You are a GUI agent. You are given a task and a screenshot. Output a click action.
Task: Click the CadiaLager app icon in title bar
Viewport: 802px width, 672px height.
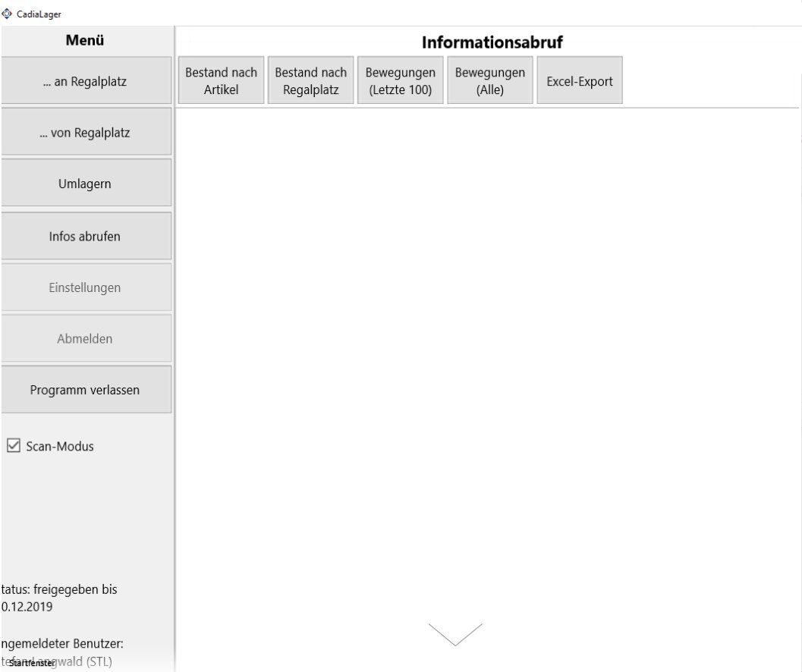[x=8, y=13]
